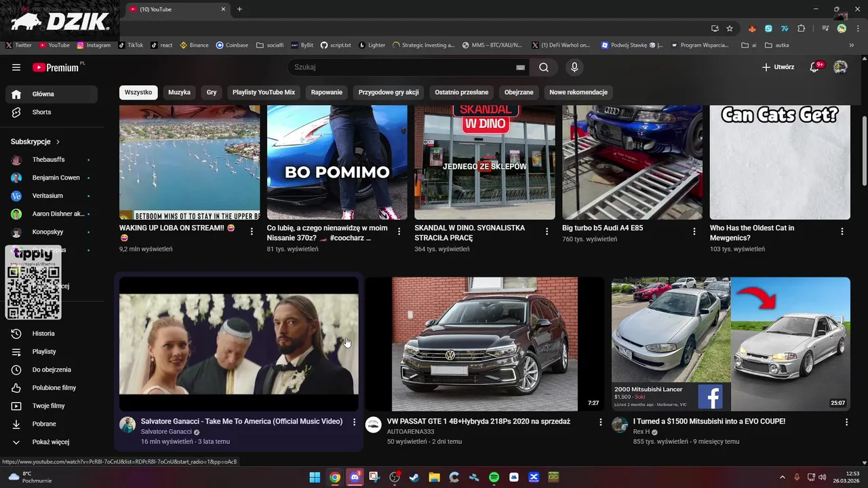Select the Nowe rekomendacje chip

tap(578, 92)
